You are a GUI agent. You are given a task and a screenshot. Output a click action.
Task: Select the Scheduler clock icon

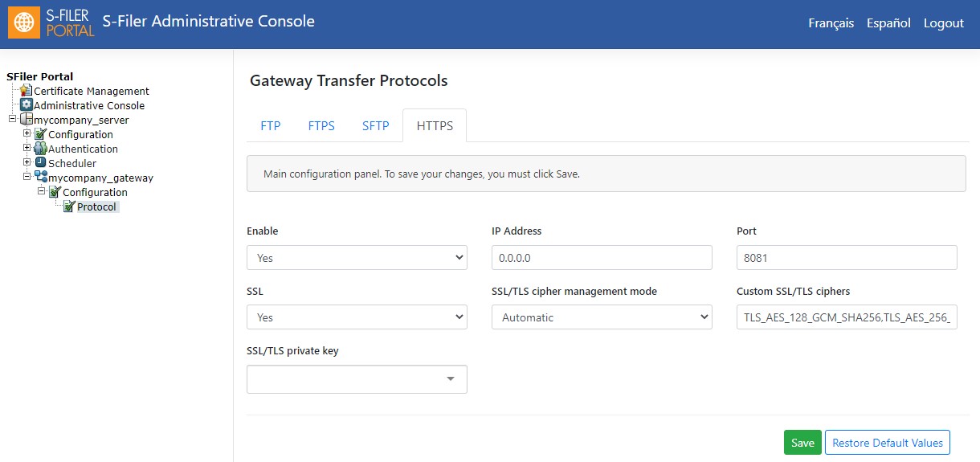pyautogui.click(x=40, y=163)
